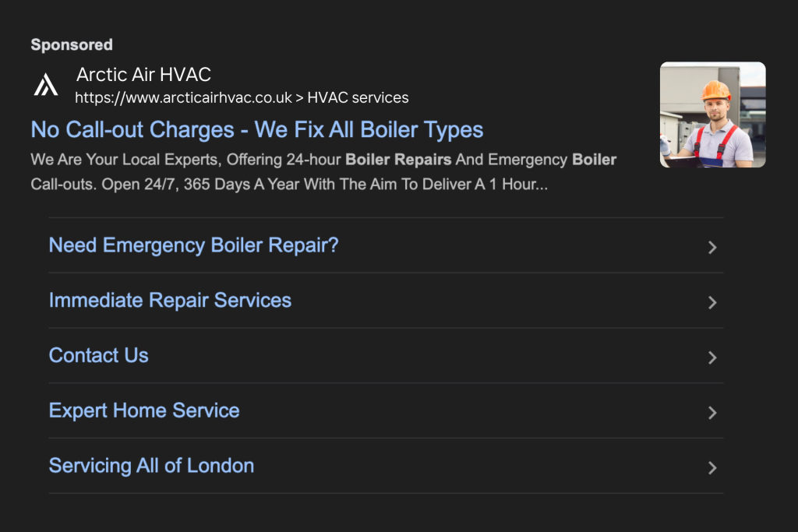Image resolution: width=798 pixels, height=532 pixels.
Task: Click the Arctic Air HVAC logo icon
Action: point(46,85)
